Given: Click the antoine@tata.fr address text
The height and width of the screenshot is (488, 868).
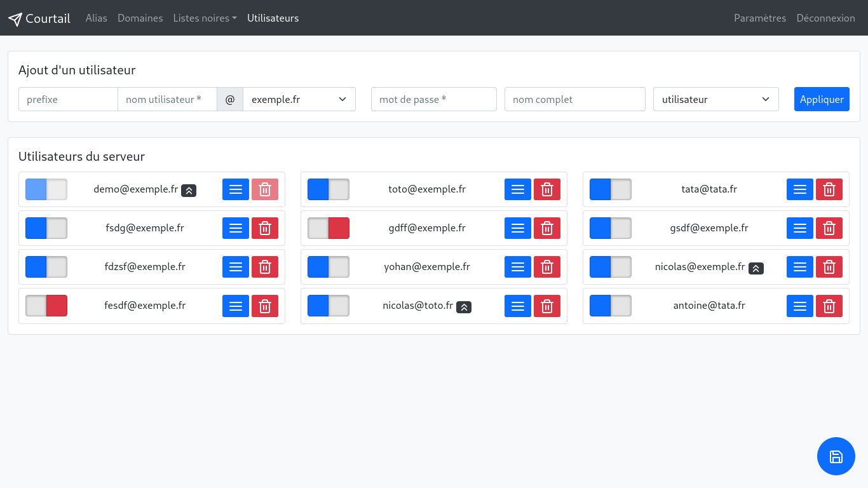Looking at the screenshot, I should pos(709,306).
